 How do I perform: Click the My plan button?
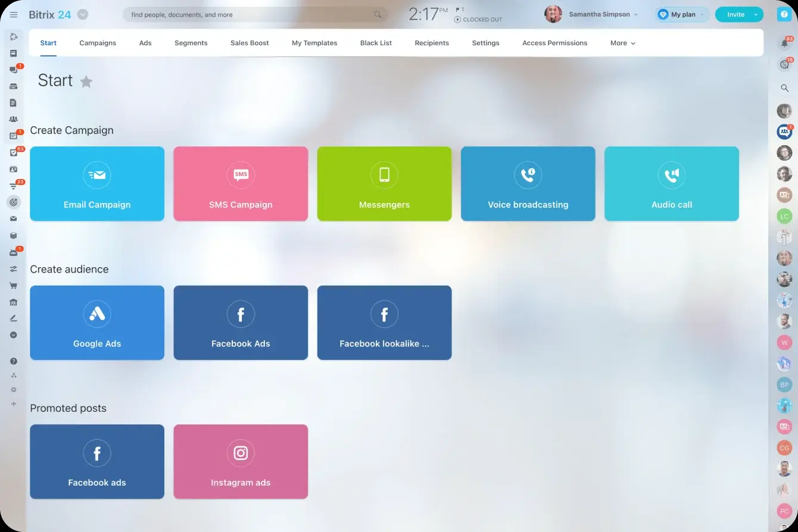tap(682, 15)
